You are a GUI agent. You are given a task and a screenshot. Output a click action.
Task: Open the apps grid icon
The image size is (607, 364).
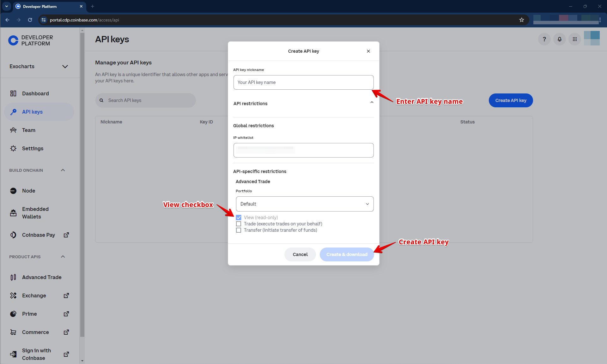tap(574, 39)
